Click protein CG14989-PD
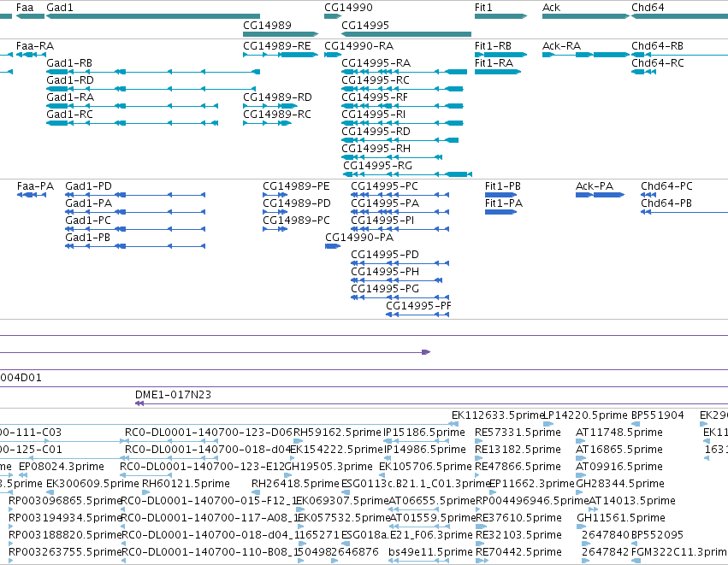This screenshot has height=565, width=728. [x=275, y=212]
